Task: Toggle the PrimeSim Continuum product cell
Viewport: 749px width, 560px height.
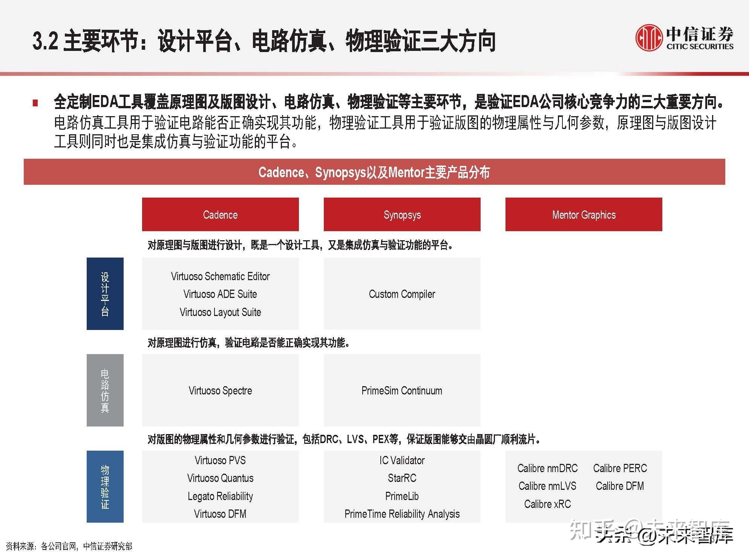Action: pyautogui.click(x=402, y=391)
